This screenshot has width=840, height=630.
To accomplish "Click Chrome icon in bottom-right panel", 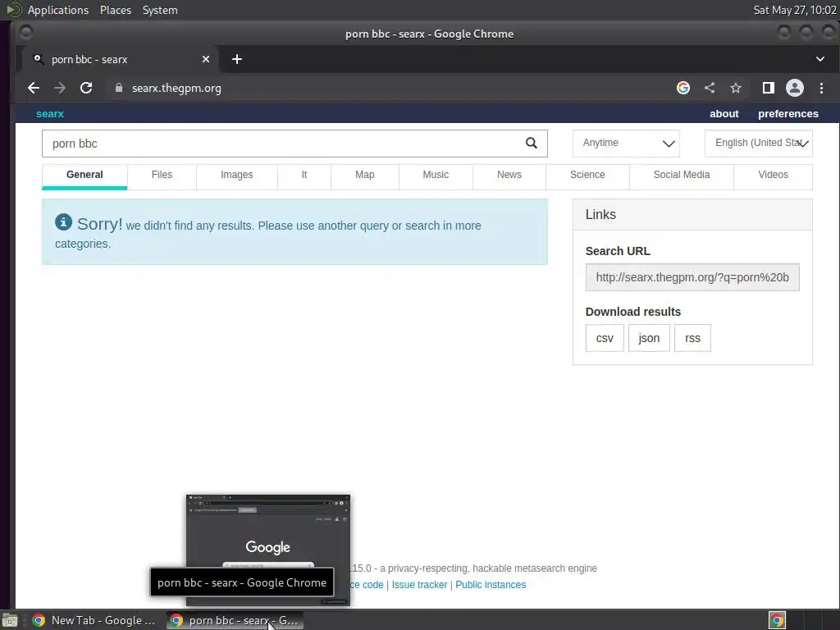I will point(777,620).
